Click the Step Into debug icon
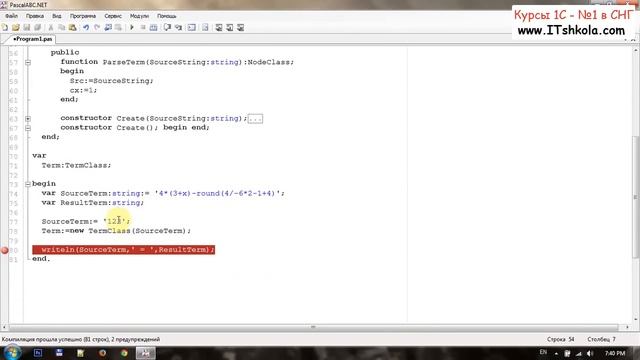 click(x=178, y=27)
